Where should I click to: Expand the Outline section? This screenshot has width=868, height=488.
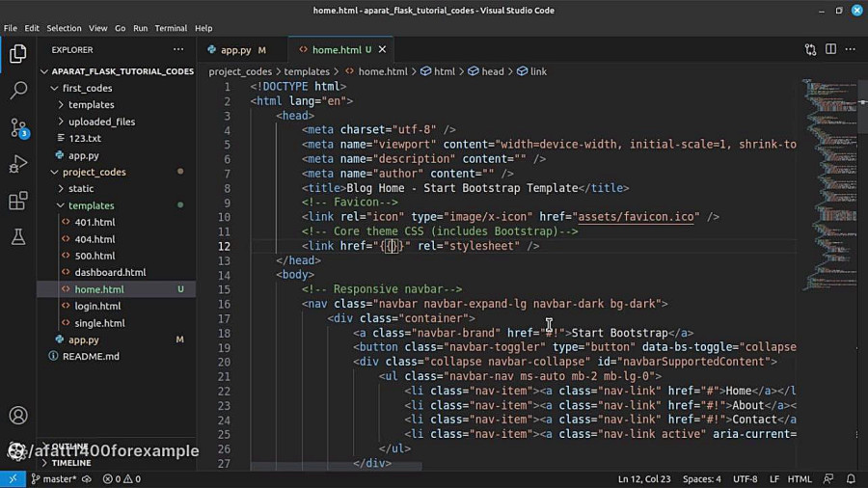pyautogui.click(x=69, y=446)
